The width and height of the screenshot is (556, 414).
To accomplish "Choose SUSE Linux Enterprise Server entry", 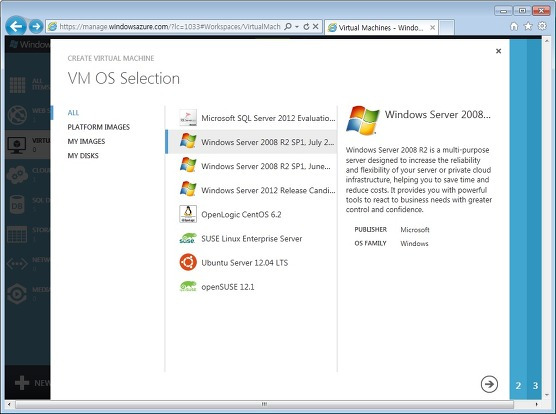I will (x=251, y=238).
